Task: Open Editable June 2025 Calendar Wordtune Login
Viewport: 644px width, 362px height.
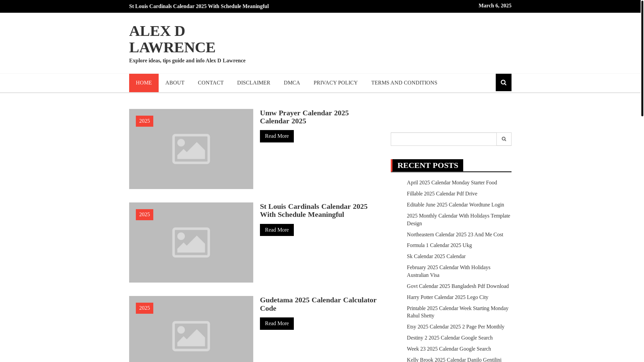Action: 455,205
